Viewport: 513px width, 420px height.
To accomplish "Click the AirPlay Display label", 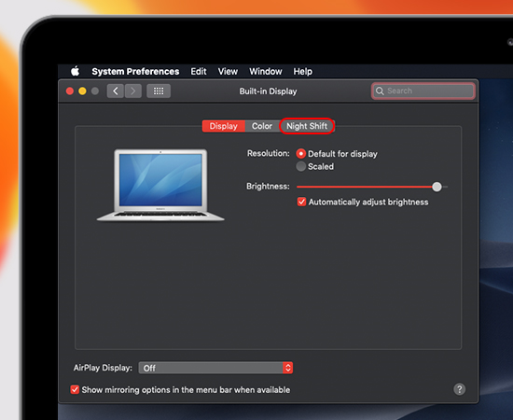I will pyautogui.click(x=103, y=368).
